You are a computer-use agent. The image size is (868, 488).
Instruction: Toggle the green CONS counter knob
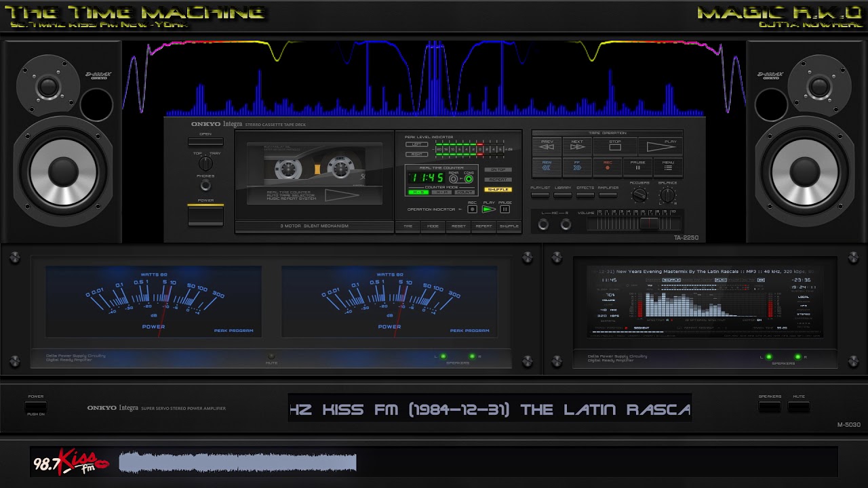pos(469,179)
